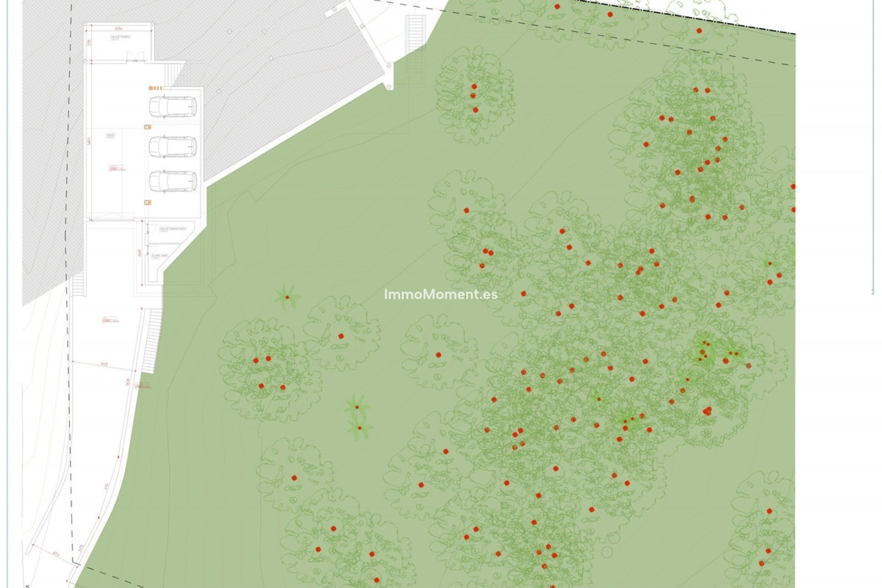Click the row of orange markers above the cars
The height and width of the screenshot is (588, 882).
156,88
